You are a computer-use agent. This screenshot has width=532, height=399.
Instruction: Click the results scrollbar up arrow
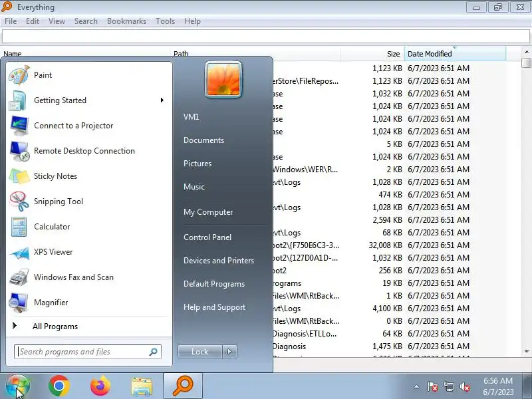point(527,52)
